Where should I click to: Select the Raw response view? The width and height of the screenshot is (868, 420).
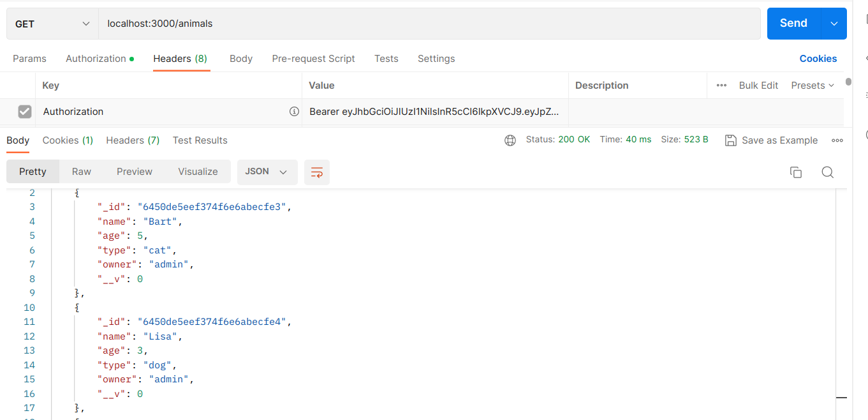(82, 172)
